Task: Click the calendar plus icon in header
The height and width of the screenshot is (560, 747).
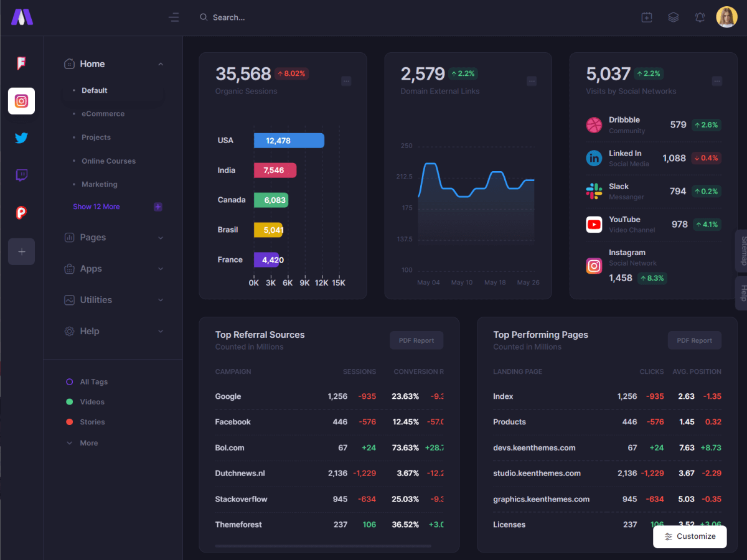Action: point(647,17)
